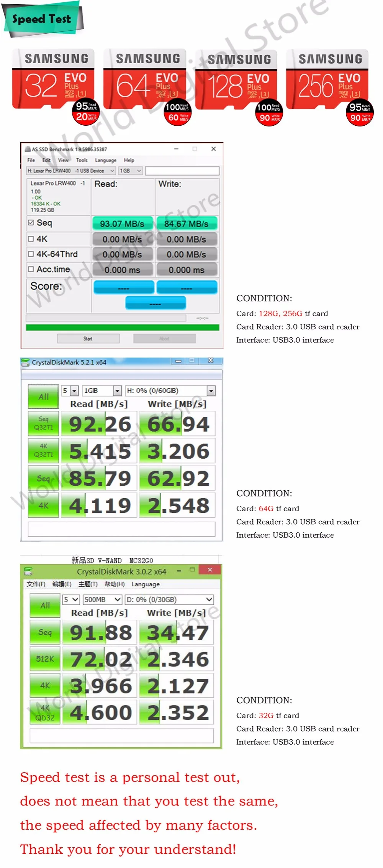This screenshot has width=383, height=868.
Task: Open the Edit menu in AS SSD Benchmark
Action: point(46,160)
